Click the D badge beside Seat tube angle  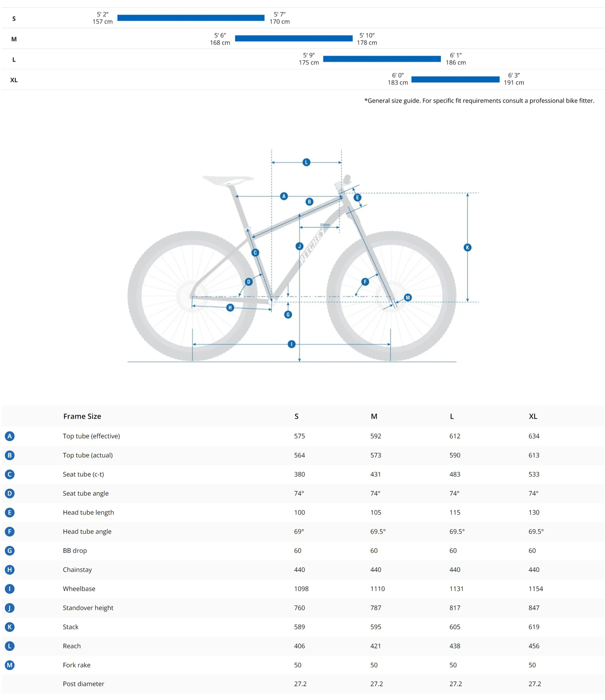coord(9,493)
